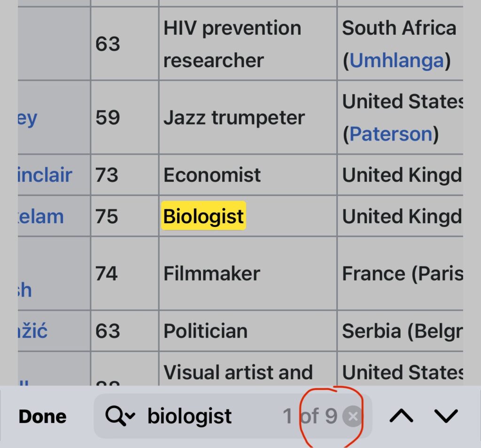Click the 'Politician' occupation cell
The image size is (481, 448).
click(x=205, y=331)
